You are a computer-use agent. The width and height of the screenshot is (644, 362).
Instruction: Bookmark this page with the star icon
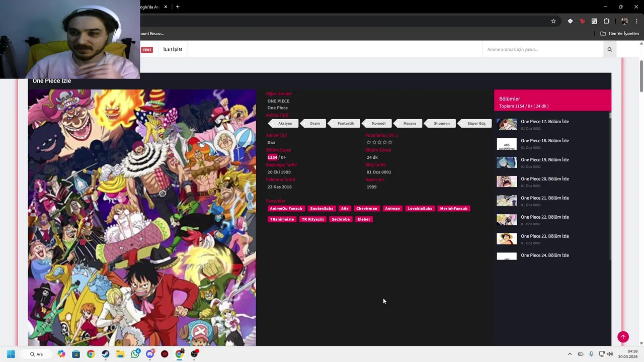(553, 21)
